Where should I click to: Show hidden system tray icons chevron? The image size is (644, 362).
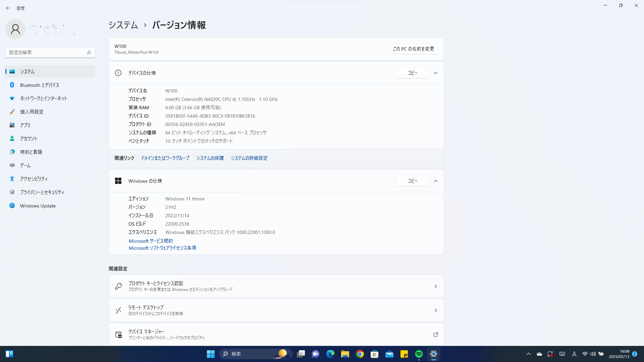pos(529,354)
